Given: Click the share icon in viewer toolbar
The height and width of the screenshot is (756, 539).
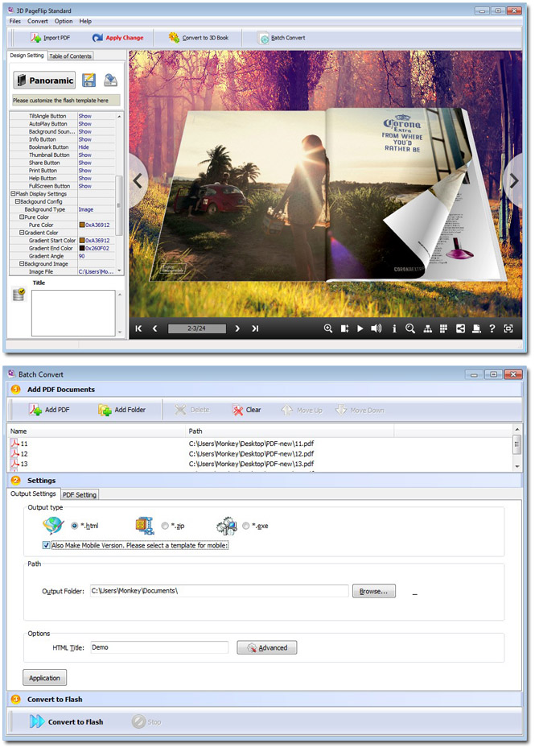Looking at the screenshot, I should tap(460, 328).
